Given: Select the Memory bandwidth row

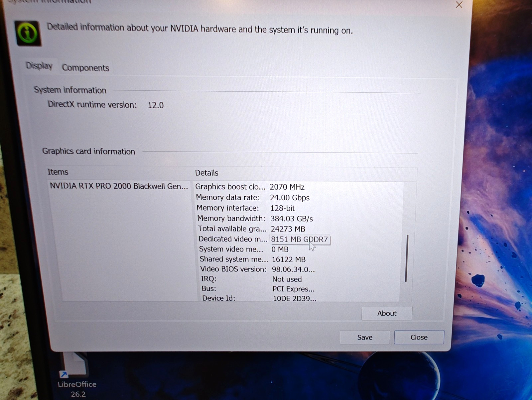Looking at the screenshot, I should click(255, 218).
